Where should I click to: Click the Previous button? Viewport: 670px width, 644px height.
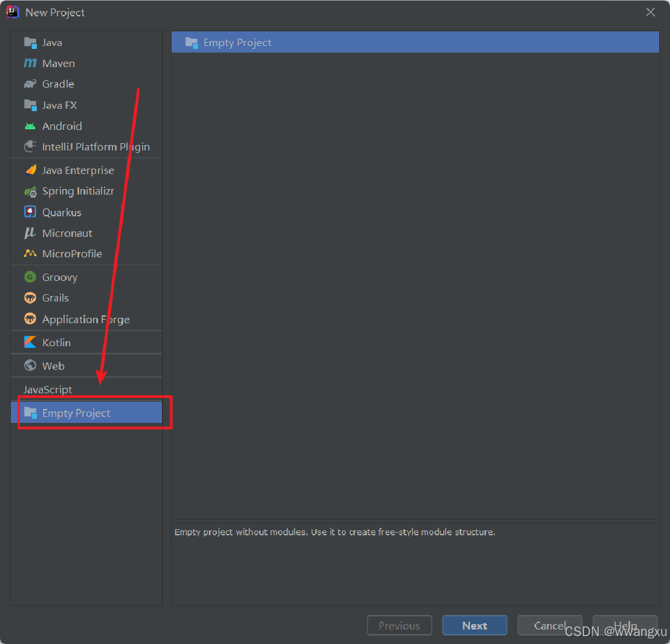(399, 625)
